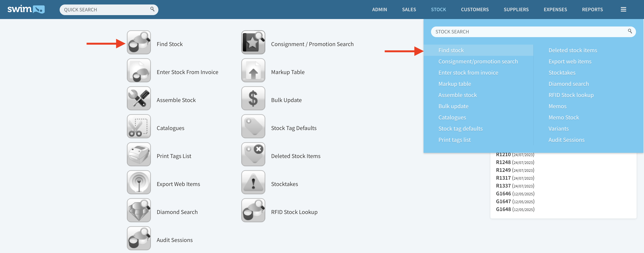Select Audit Sessions in dropdown menu
Image resolution: width=644 pixels, height=253 pixels.
566,140
